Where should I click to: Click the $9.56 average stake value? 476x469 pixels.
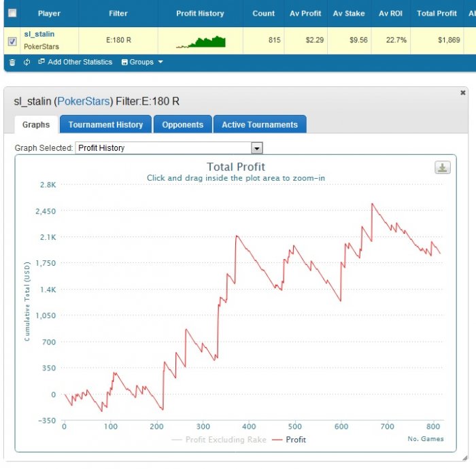coord(358,40)
